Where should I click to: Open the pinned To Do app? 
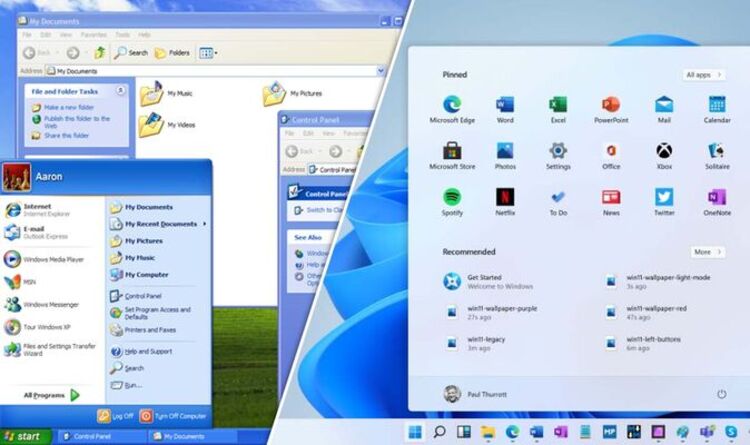(x=558, y=202)
